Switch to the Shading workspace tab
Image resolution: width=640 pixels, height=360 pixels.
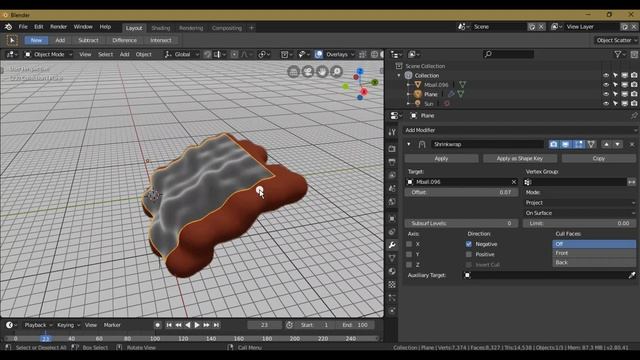coord(161,28)
